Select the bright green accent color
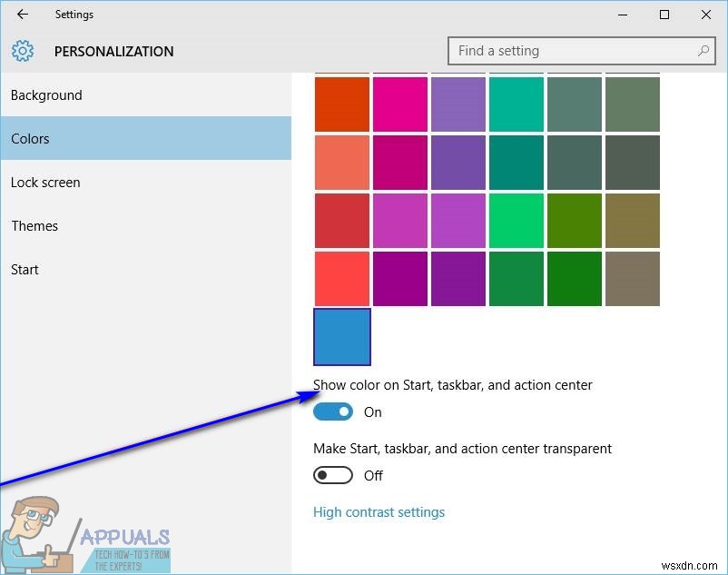 (x=516, y=221)
